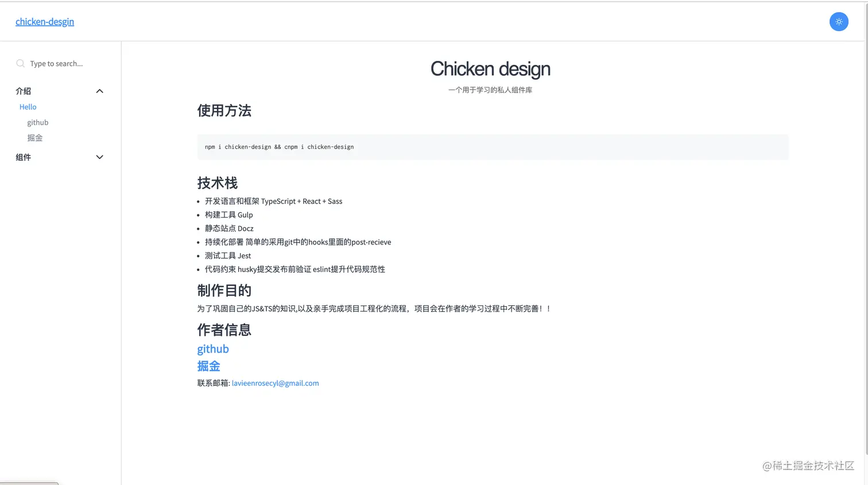
Task: Jump to github sidebar anchor
Action: pos(38,122)
